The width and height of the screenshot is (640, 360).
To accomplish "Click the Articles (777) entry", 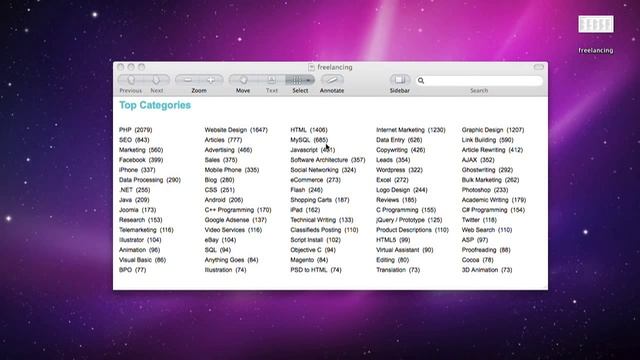I will (223, 140).
